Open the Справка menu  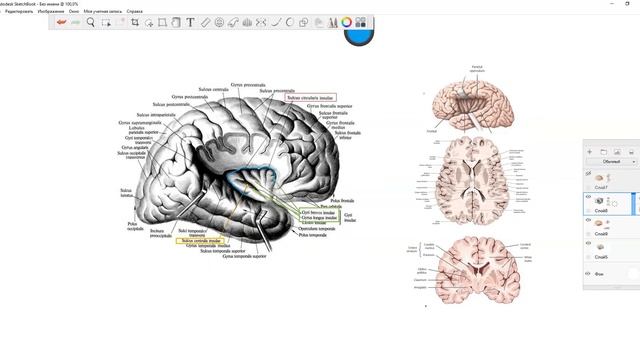135,11
